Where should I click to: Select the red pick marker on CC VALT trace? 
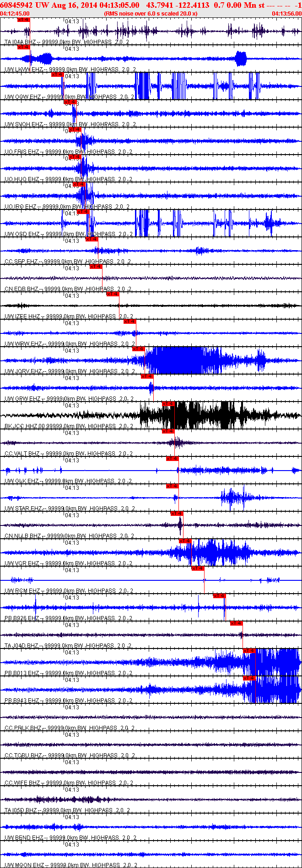pos(168,431)
